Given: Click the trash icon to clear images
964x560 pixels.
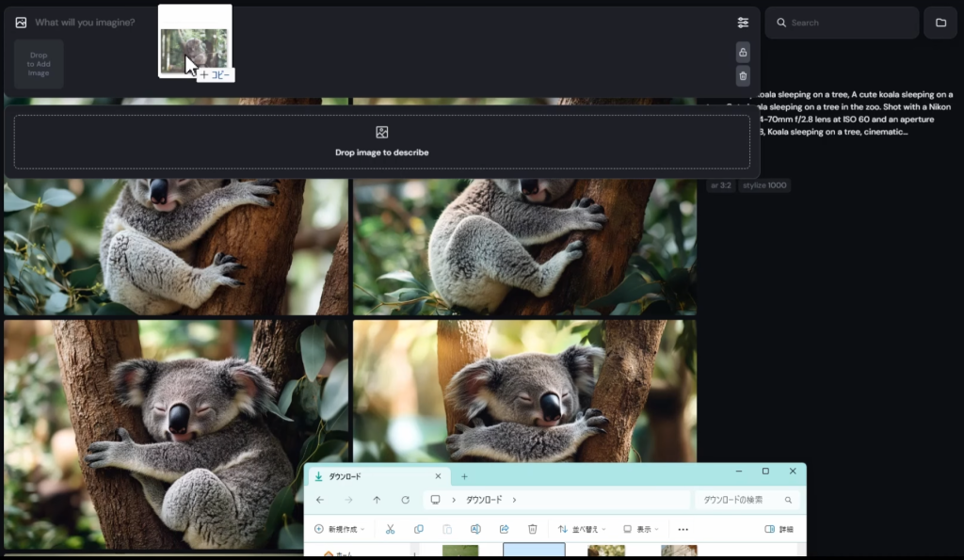Looking at the screenshot, I should click(743, 76).
